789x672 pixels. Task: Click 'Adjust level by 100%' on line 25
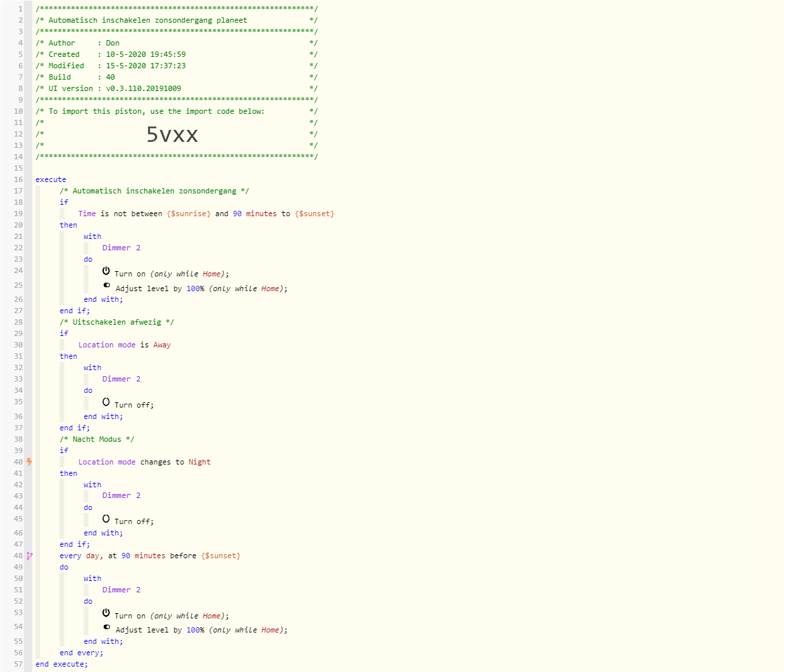[x=160, y=288]
